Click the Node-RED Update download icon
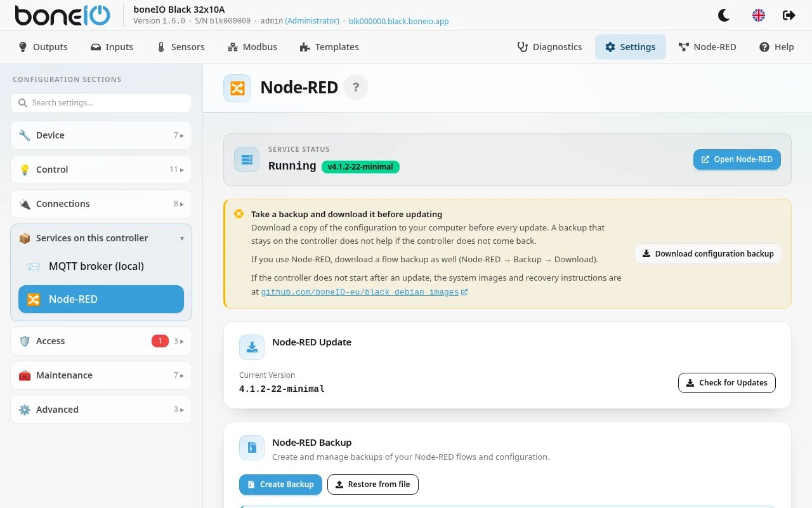This screenshot has height=508, width=812. (x=252, y=347)
